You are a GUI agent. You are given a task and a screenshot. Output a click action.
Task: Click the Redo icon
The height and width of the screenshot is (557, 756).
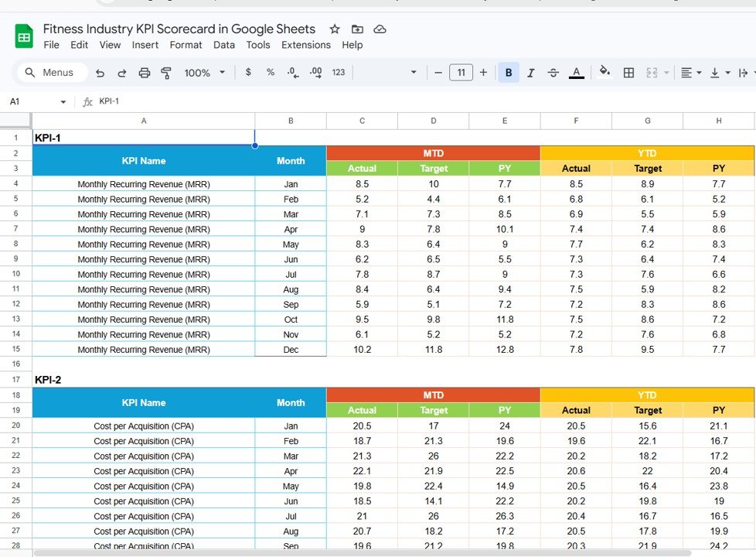point(121,72)
